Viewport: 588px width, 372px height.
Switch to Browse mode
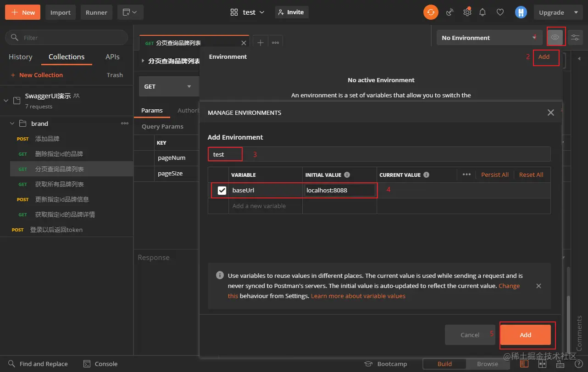pyautogui.click(x=488, y=364)
